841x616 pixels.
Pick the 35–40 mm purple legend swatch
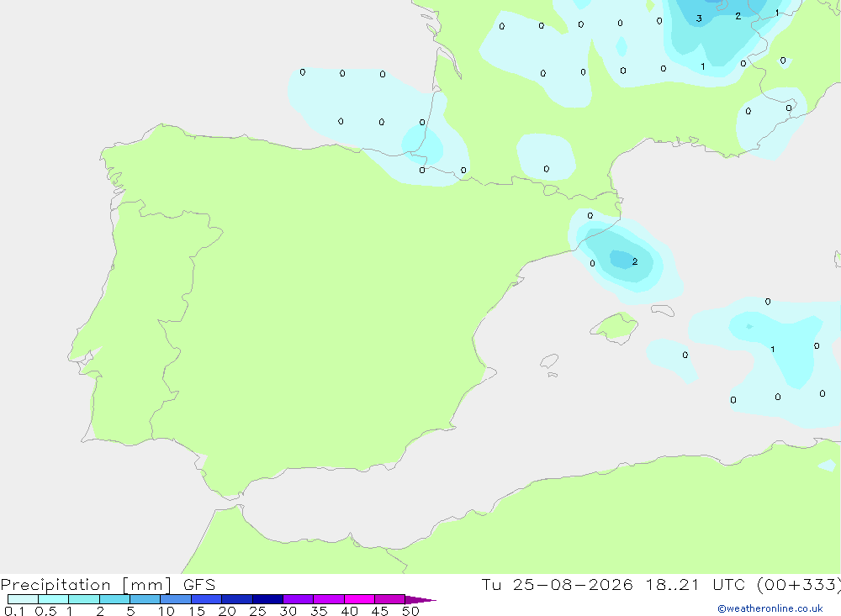[329, 599]
